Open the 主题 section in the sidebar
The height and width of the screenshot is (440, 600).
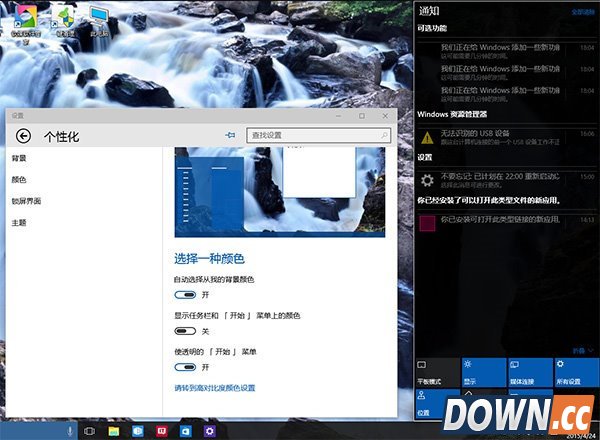coord(19,222)
